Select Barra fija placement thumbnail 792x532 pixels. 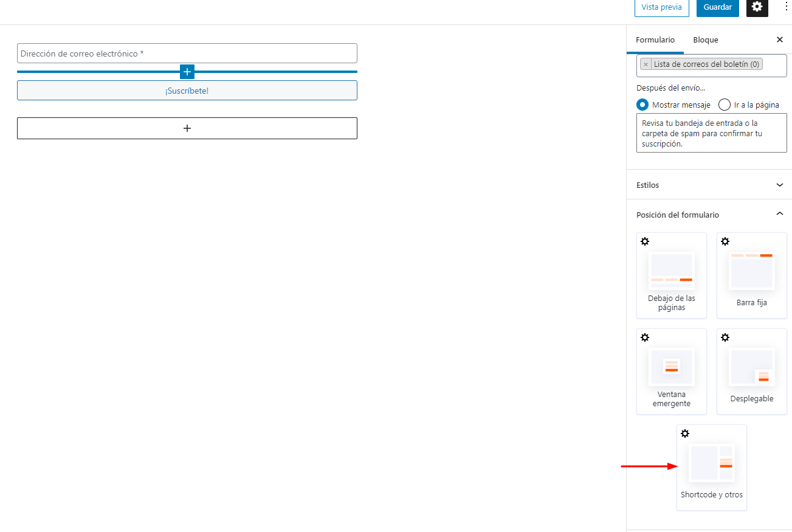(x=752, y=271)
